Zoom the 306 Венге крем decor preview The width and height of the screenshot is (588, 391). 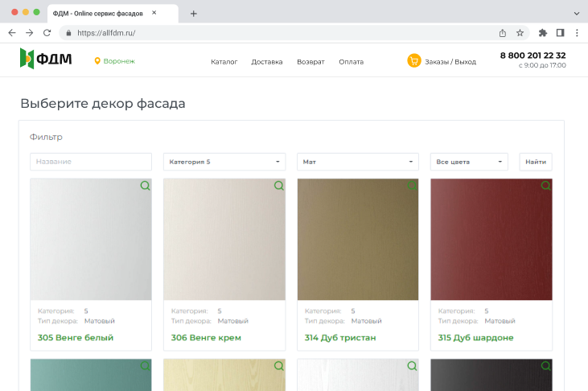pos(278,186)
